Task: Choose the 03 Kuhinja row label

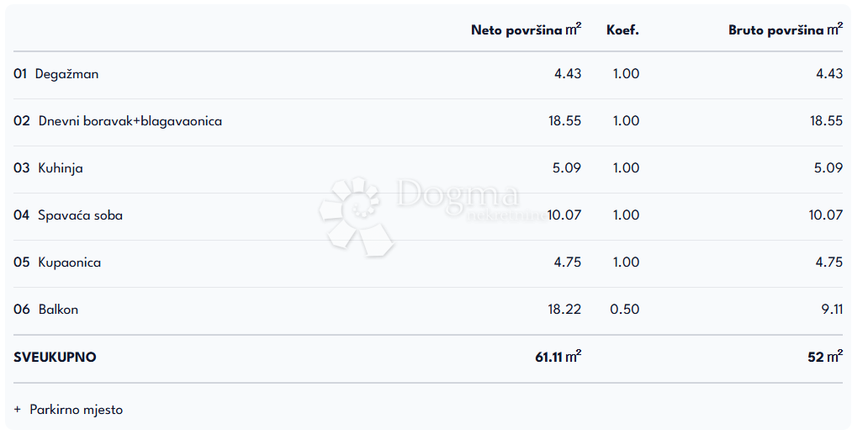Action: click(x=48, y=168)
